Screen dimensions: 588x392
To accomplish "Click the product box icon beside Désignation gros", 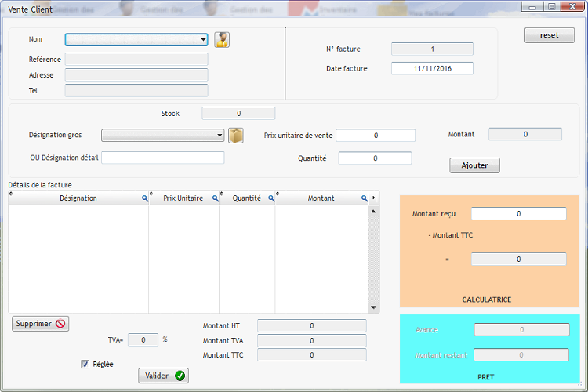I will point(236,136).
